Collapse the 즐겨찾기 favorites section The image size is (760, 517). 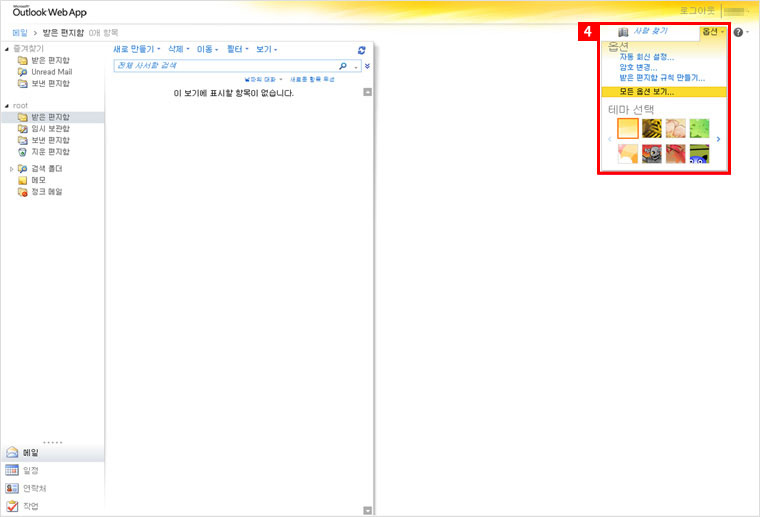[8, 49]
